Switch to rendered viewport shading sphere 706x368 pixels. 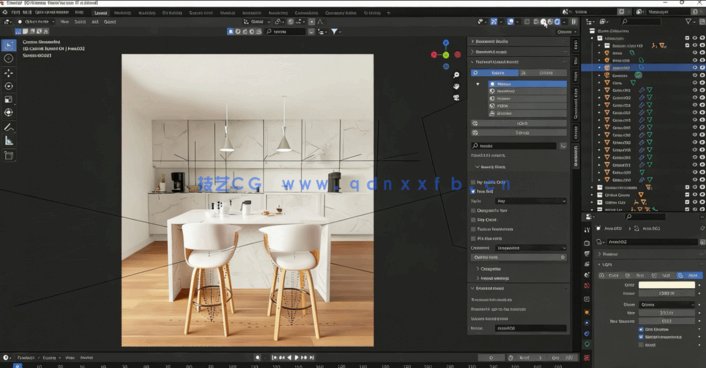coord(557,22)
